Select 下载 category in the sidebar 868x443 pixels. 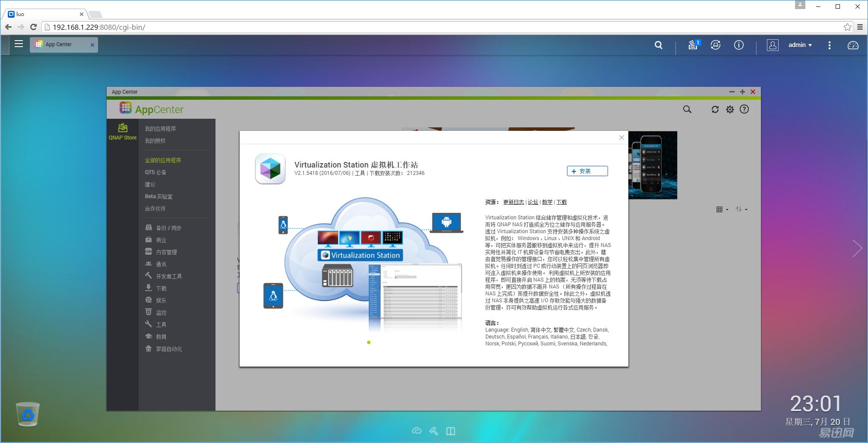click(x=155, y=288)
